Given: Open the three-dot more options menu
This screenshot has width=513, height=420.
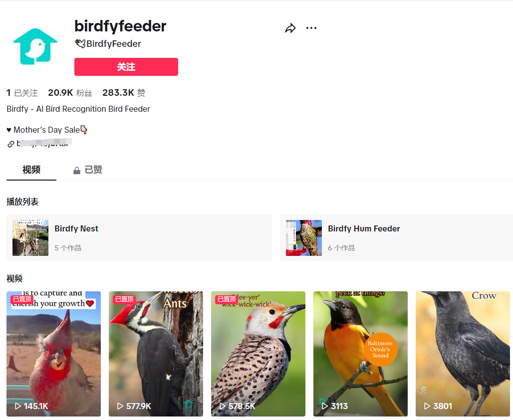Looking at the screenshot, I should 311,28.
